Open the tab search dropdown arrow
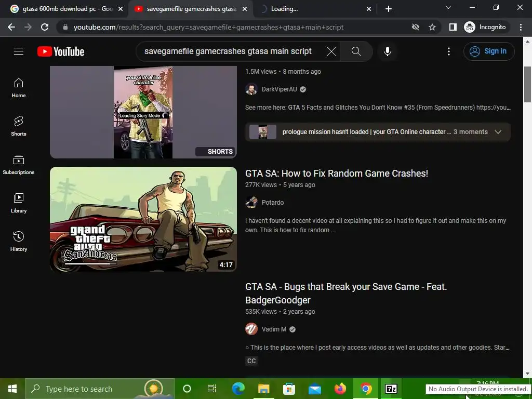 448,7
